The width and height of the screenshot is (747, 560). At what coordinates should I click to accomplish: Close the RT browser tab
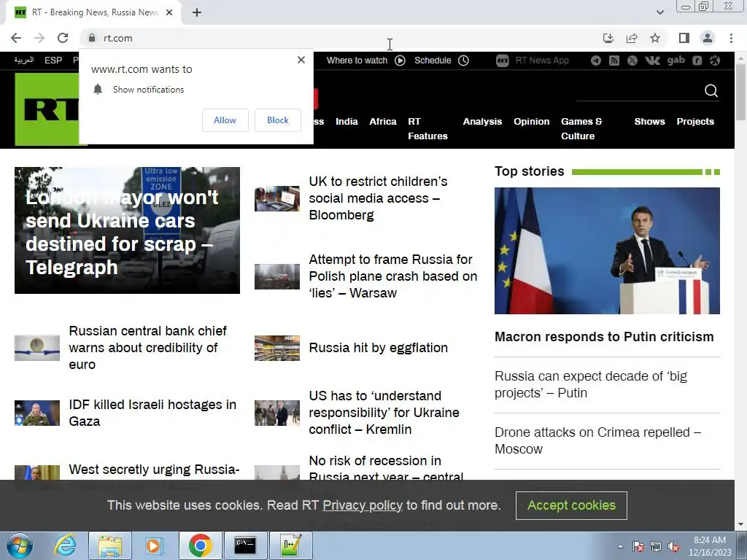click(169, 12)
